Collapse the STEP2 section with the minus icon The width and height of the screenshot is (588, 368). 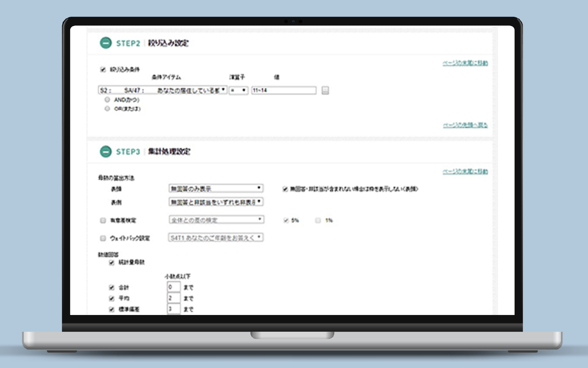(x=106, y=43)
